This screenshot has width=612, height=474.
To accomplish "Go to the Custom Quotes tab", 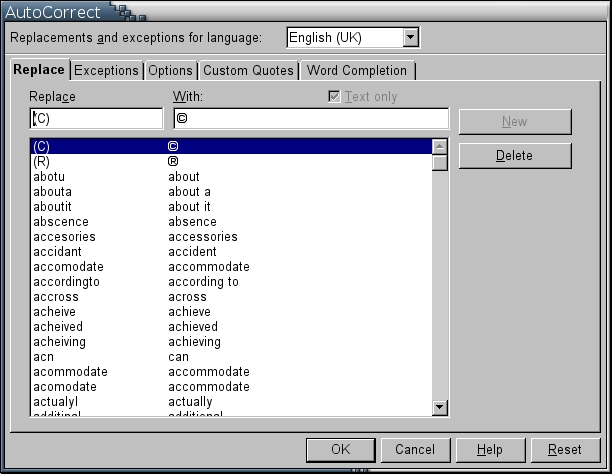I will tap(248, 71).
